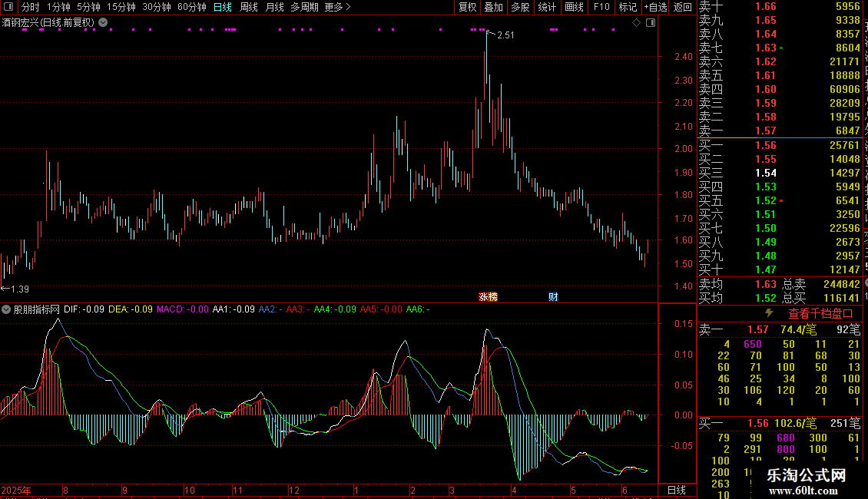The image size is (868, 499).
Task: Click the 卖七 row at price 1.63
Action: [780, 48]
